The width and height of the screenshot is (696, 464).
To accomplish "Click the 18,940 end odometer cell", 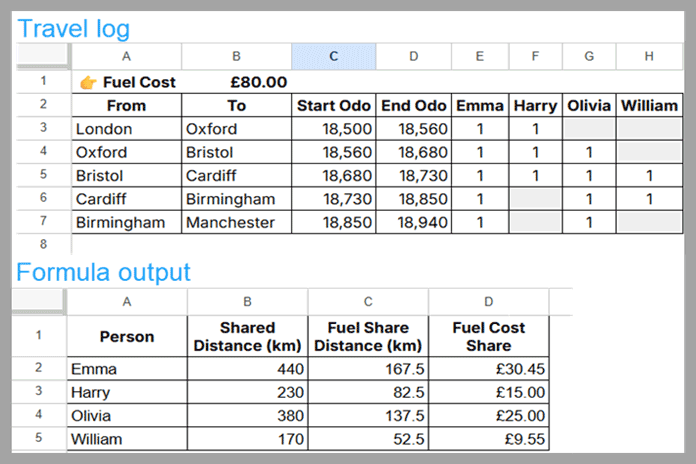I will click(x=414, y=222).
